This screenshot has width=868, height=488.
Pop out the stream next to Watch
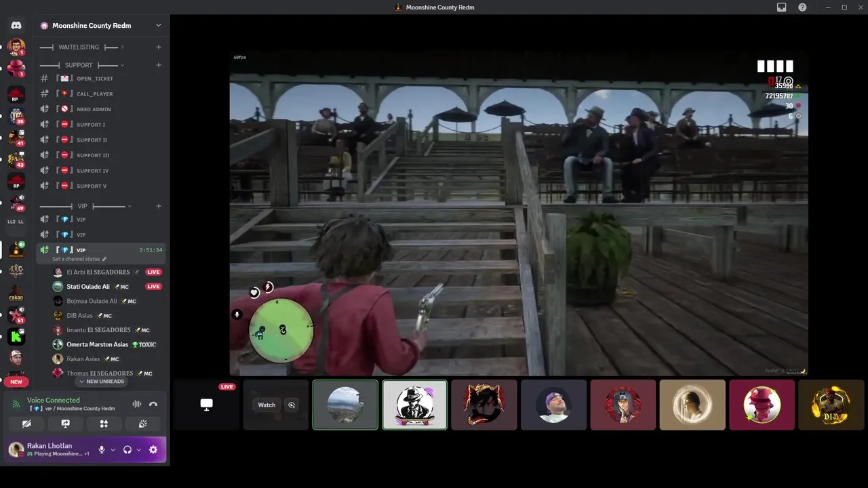point(292,405)
